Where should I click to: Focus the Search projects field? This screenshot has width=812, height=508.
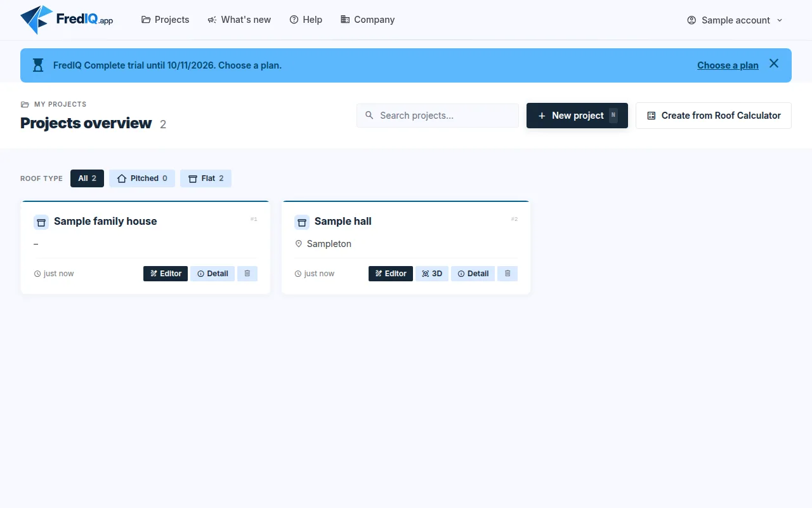click(438, 116)
